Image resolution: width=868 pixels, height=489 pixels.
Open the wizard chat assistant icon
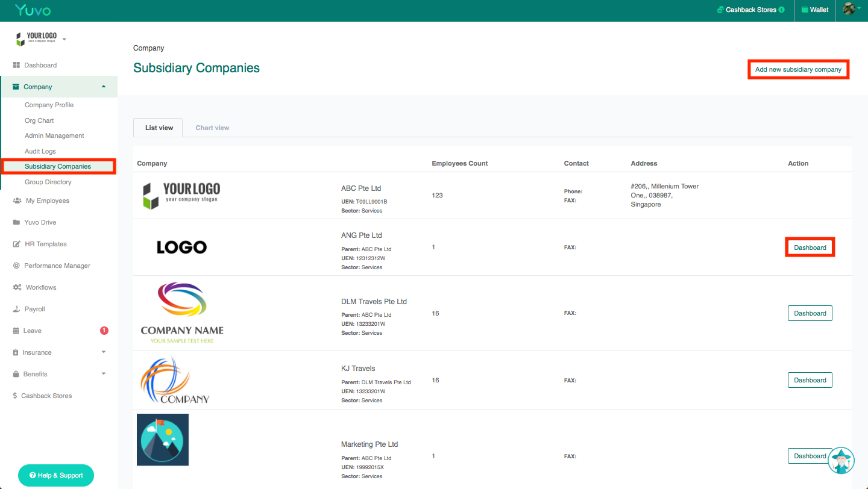point(842,460)
